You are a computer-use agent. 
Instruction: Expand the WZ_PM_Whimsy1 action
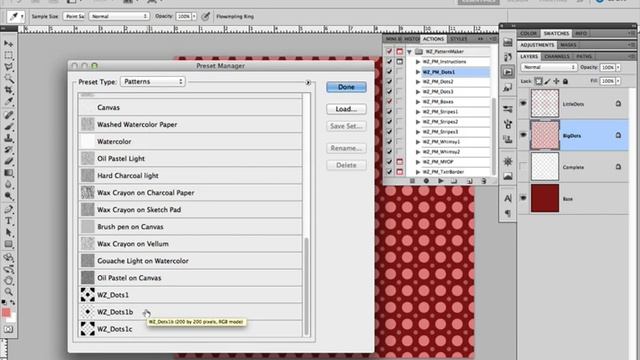pos(418,142)
